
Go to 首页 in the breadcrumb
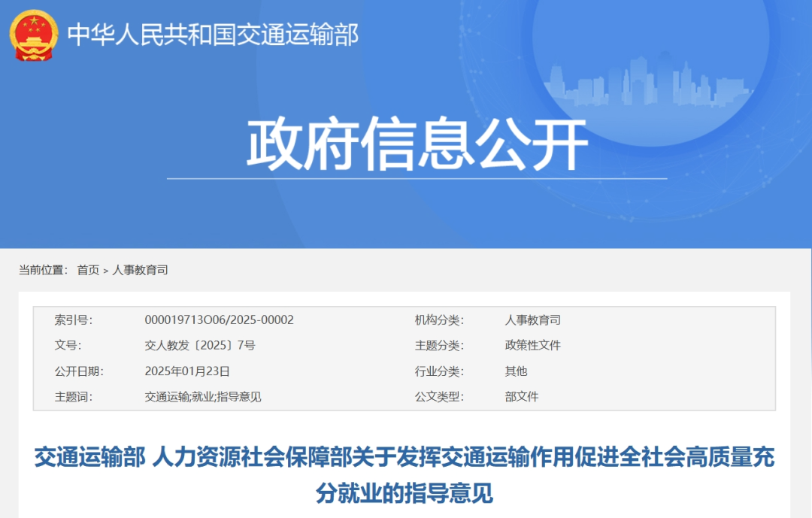point(88,270)
